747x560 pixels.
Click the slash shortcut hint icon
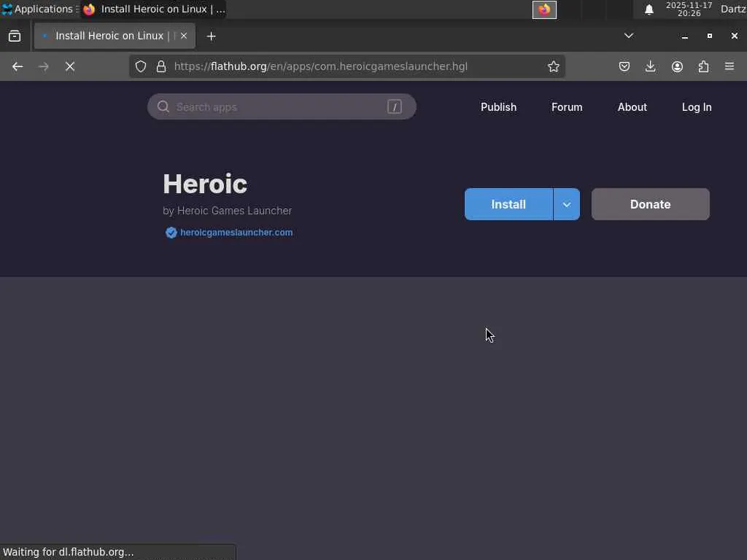pyautogui.click(x=395, y=106)
